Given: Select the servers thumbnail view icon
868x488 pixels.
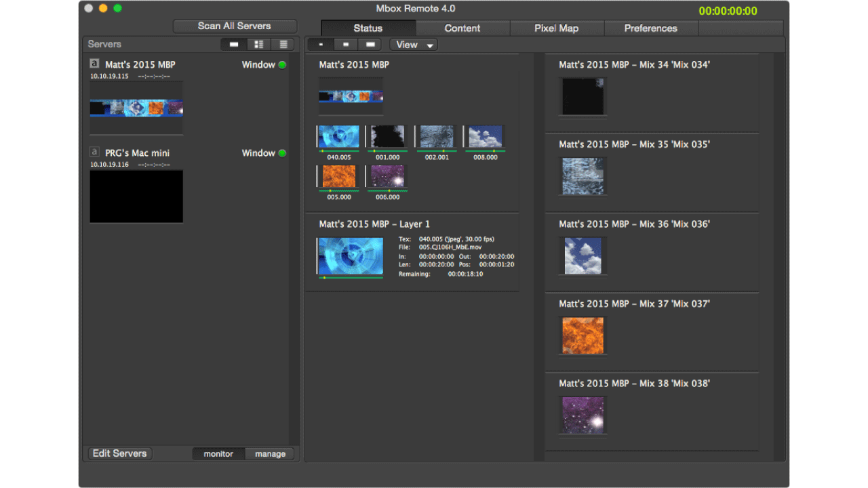Looking at the screenshot, I should pos(234,45).
